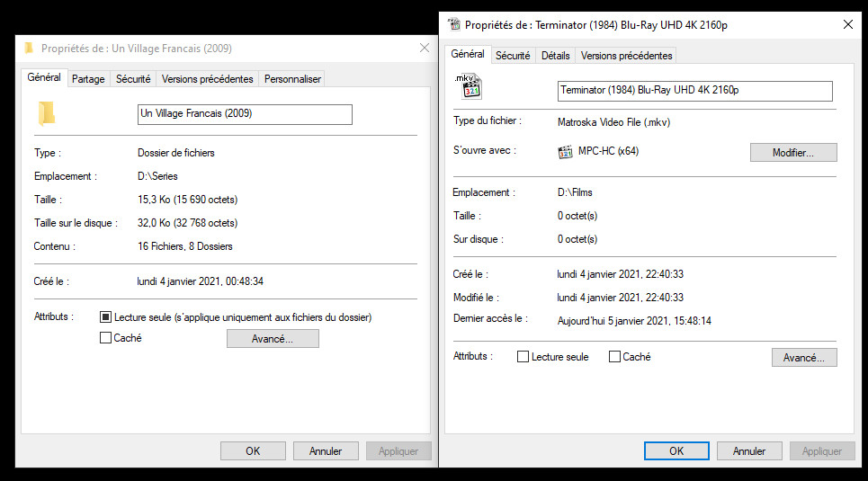The width and height of the screenshot is (868, 481).
Task: Close the Terminator properties window
Action: 847,25
